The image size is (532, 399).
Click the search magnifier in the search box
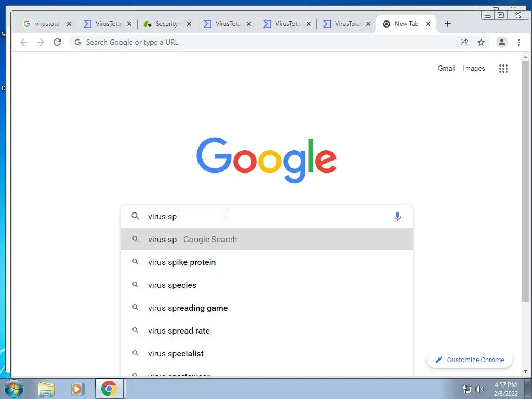click(136, 216)
